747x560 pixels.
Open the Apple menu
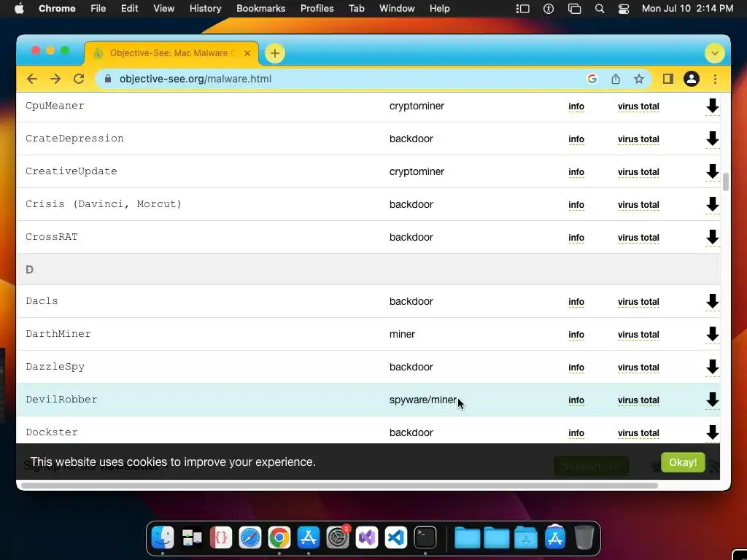pos(19,9)
